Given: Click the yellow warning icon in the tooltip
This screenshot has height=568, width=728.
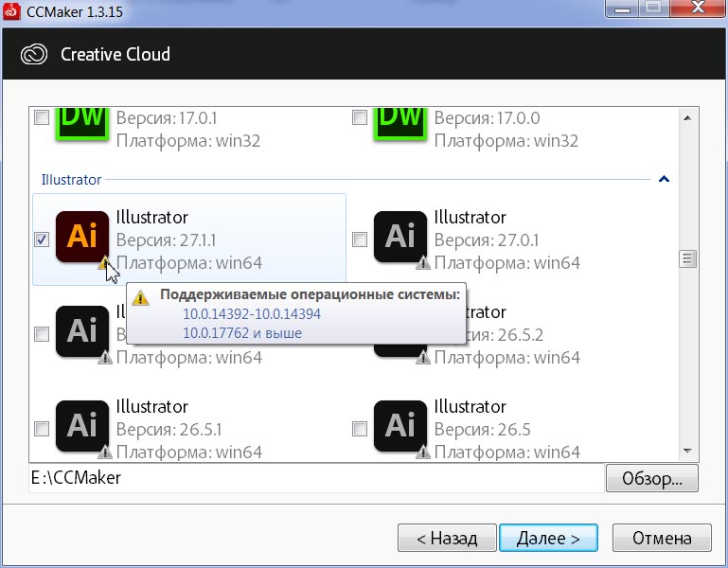Looking at the screenshot, I should click(140, 297).
